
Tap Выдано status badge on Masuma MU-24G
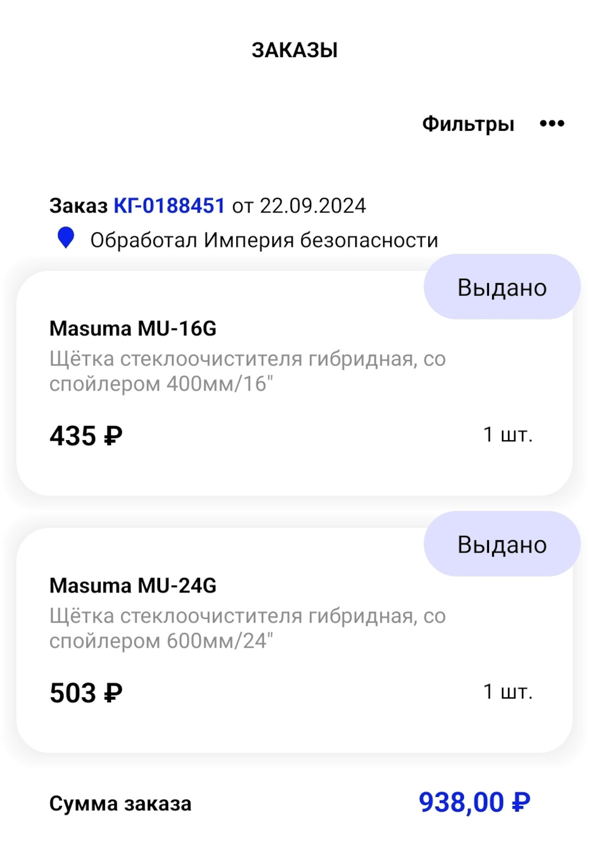click(502, 544)
